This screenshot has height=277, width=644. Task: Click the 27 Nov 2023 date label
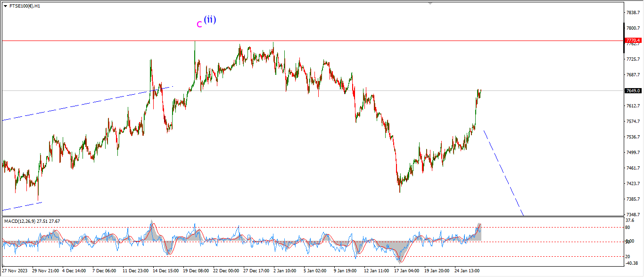tap(14, 271)
